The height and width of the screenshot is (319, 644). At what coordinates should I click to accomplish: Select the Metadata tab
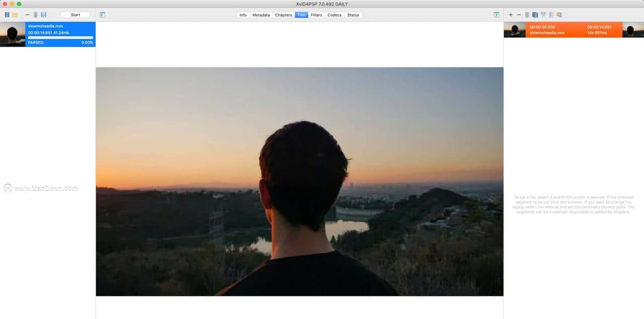[261, 15]
